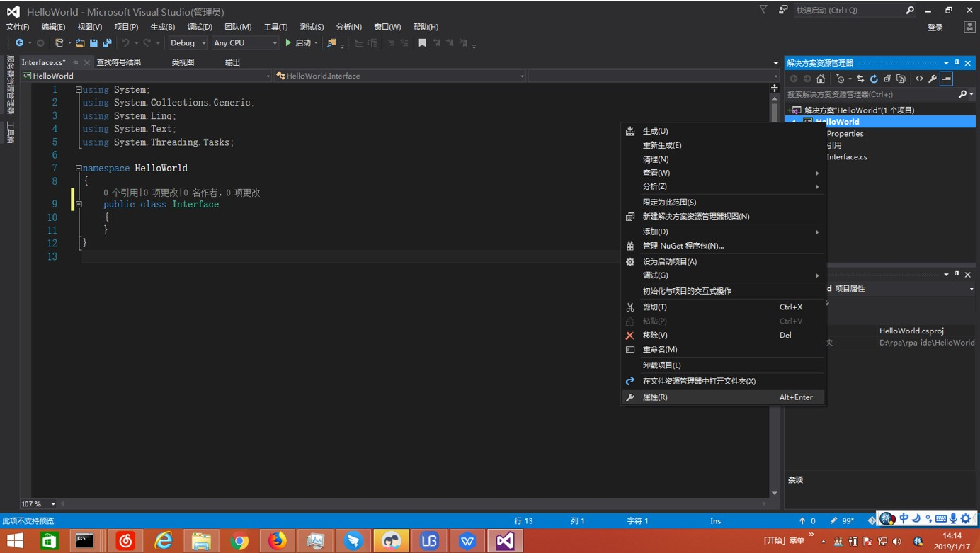Screen dimensions: 980x553
Task: Click the Open File toolbar icon
Action: (80, 43)
